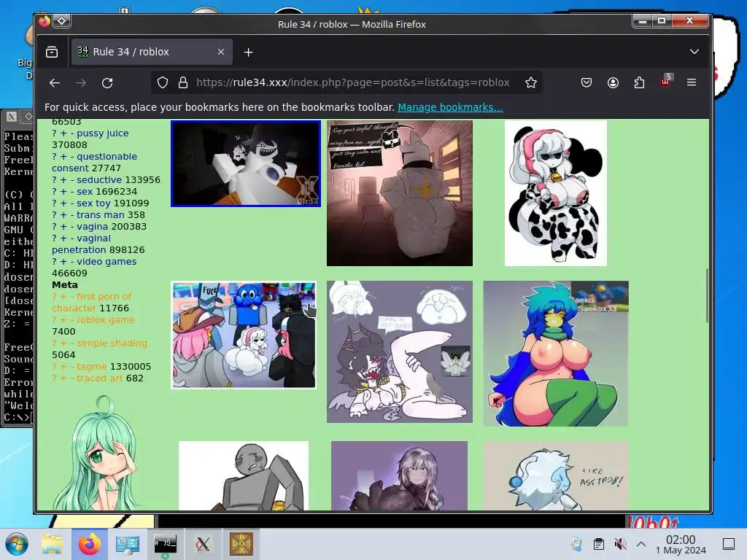Image resolution: width=747 pixels, height=560 pixels.
Task: Click the '?' beside video games tag
Action: tap(54, 262)
